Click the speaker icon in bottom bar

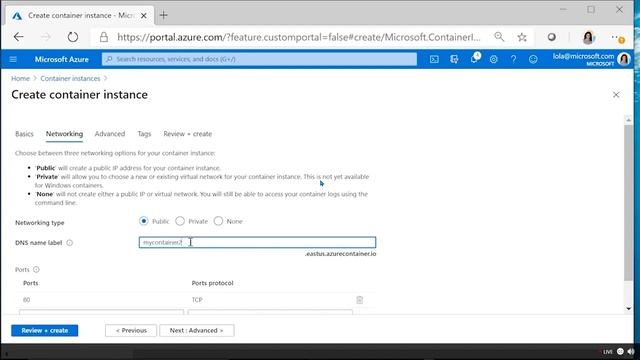tap(631, 351)
